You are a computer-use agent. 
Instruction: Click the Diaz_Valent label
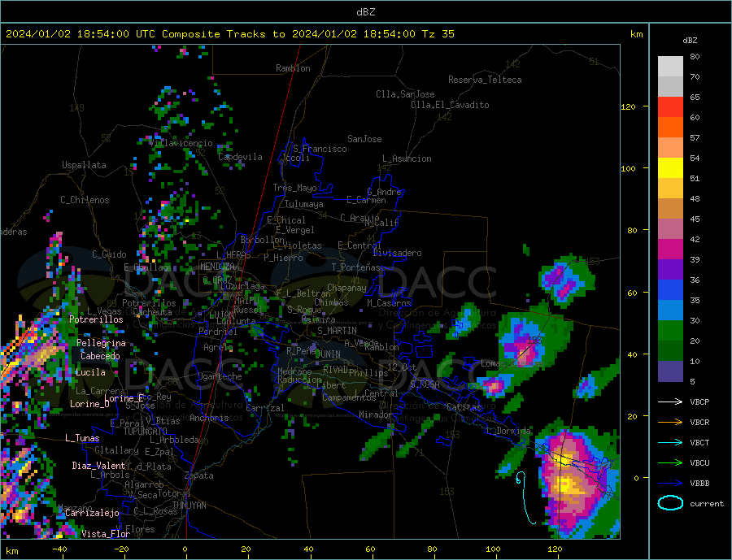(98, 465)
